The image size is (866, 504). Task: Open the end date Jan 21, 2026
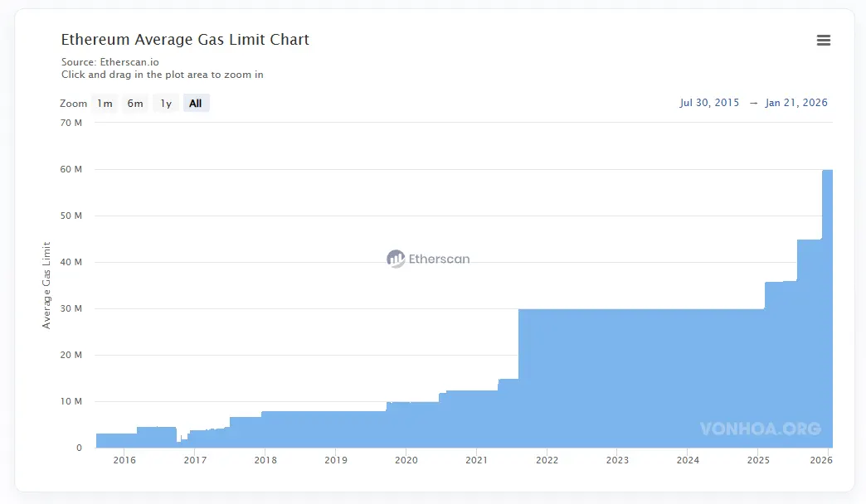pos(796,102)
